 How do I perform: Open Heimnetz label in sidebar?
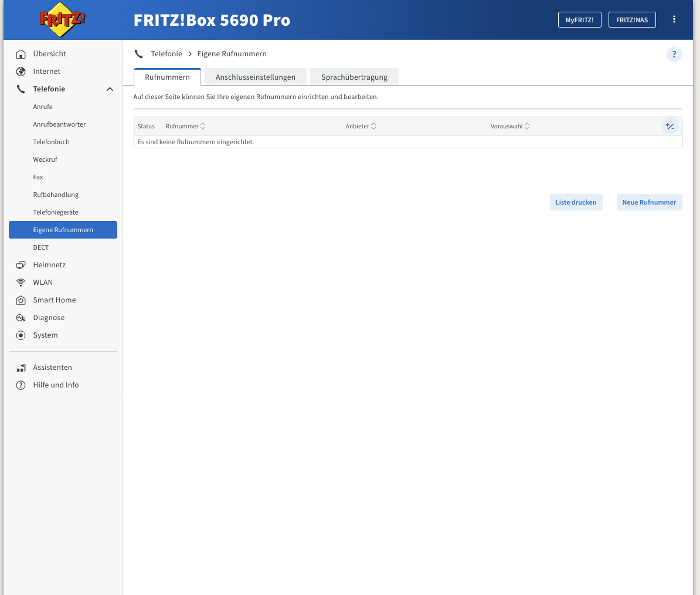click(x=49, y=265)
